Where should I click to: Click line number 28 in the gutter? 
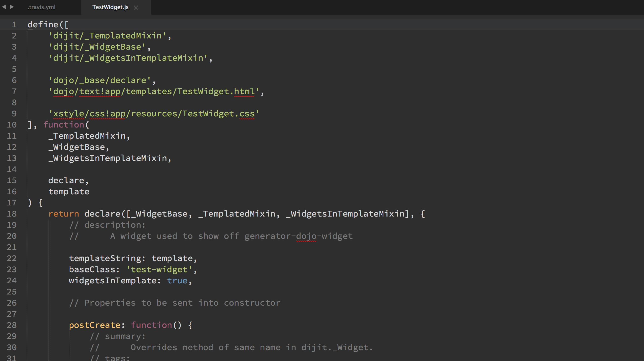(x=12, y=325)
